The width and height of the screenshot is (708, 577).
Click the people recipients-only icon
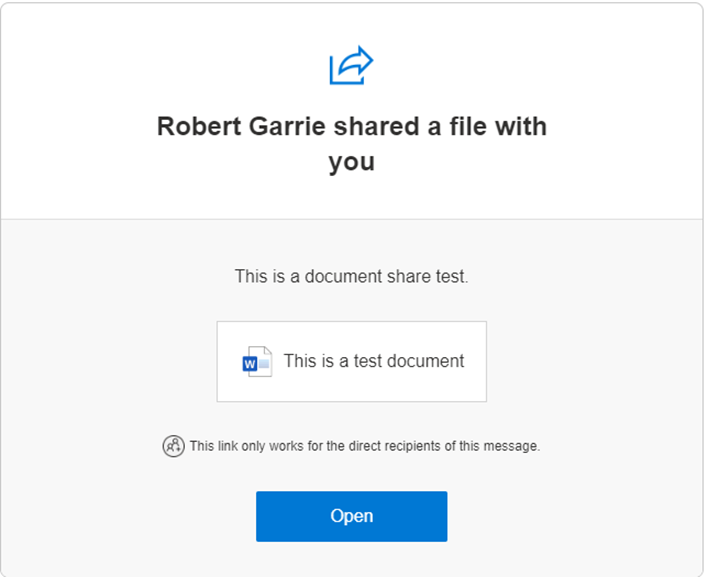click(x=173, y=446)
